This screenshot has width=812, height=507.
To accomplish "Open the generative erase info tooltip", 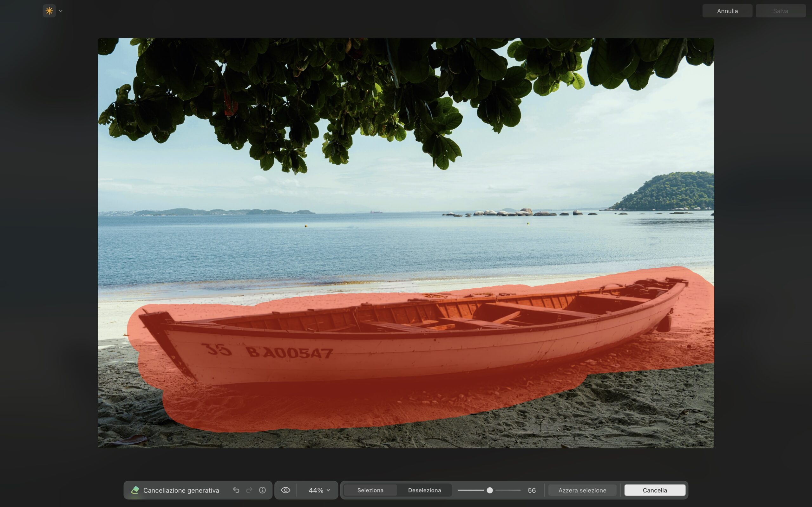I will (262, 490).
